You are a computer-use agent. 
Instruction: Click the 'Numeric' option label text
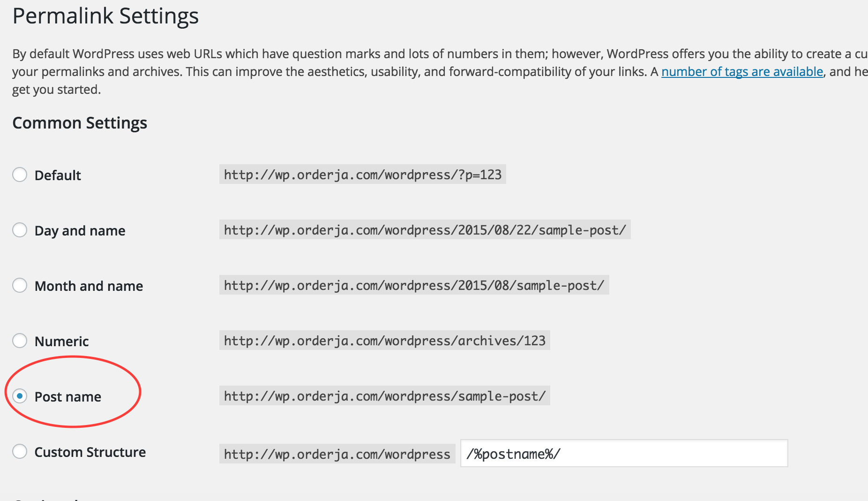pyautogui.click(x=61, y=342)
